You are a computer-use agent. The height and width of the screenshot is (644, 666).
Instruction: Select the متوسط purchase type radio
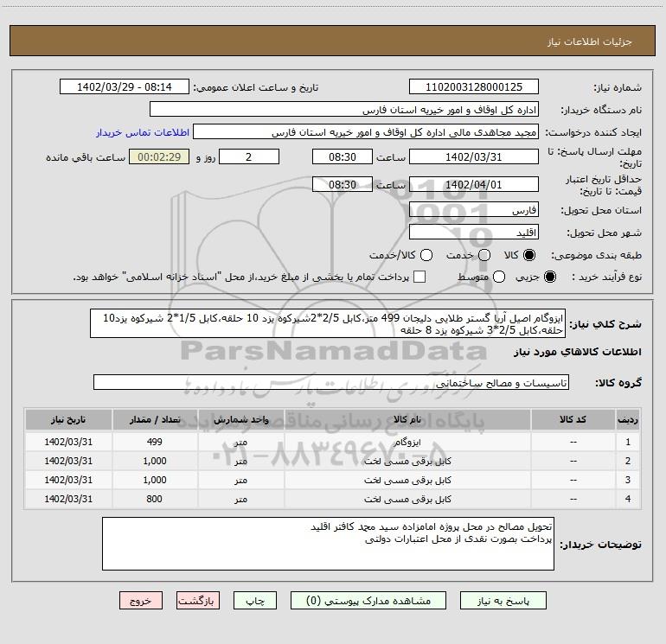(x=499, y=277)
